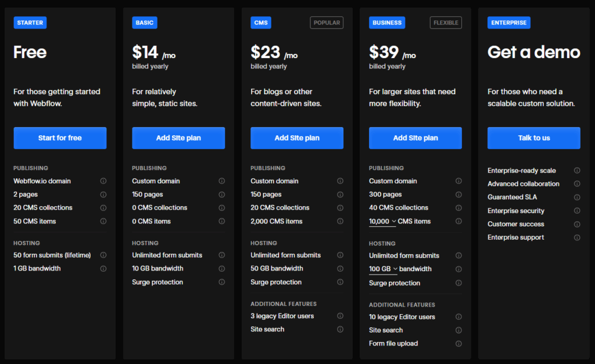Show info for 2 pages
This screenshot has height=364, width=595.
tap(103, 194)
